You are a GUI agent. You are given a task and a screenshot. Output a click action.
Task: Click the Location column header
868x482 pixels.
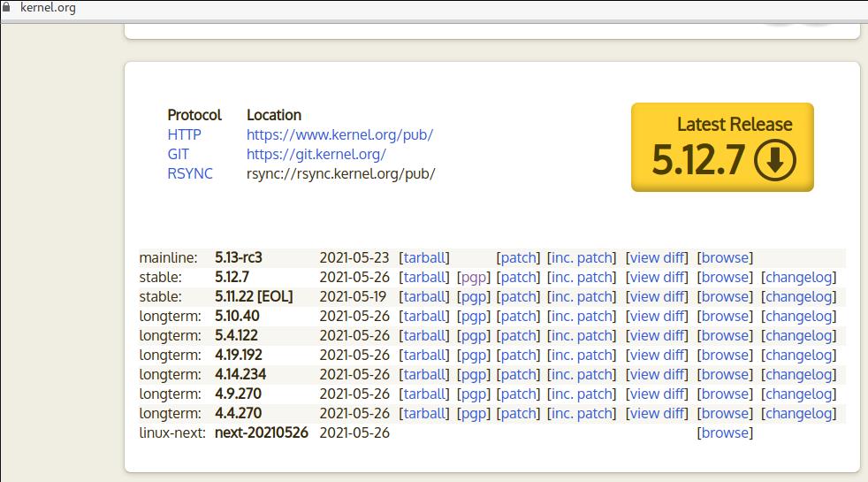tap(274, 115)
